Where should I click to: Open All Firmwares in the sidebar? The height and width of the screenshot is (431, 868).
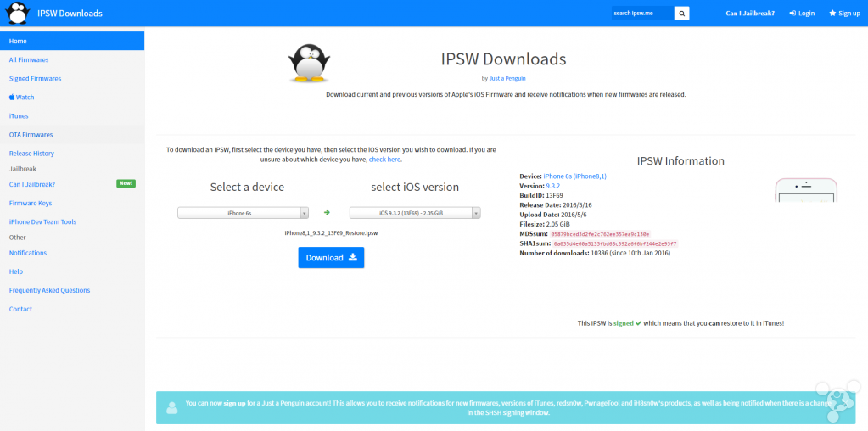coord(72,59)
